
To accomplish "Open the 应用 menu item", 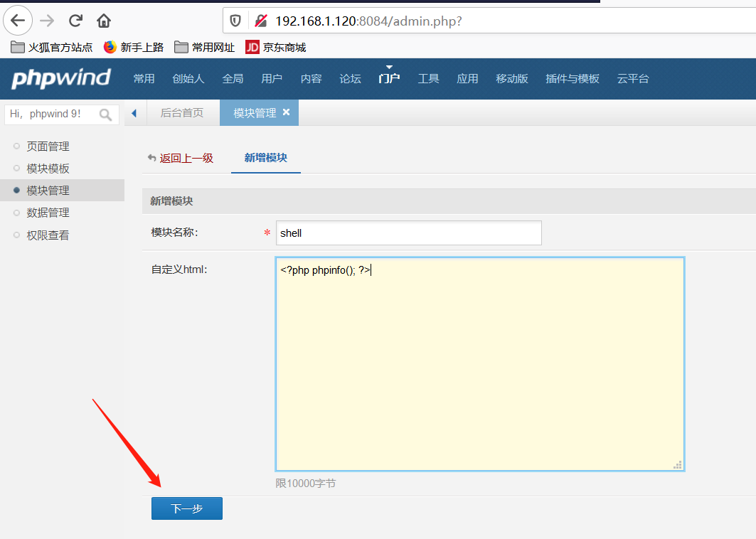I will 467,78.
